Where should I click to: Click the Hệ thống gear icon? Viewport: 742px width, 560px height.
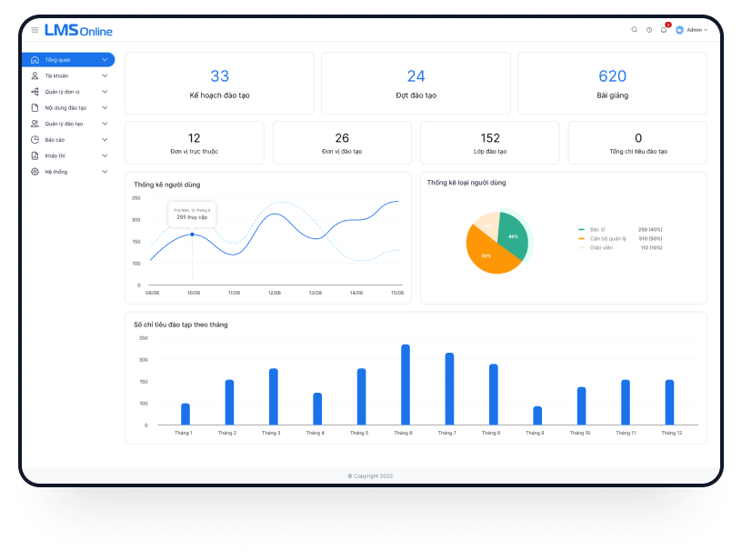[x=35, y=171]
